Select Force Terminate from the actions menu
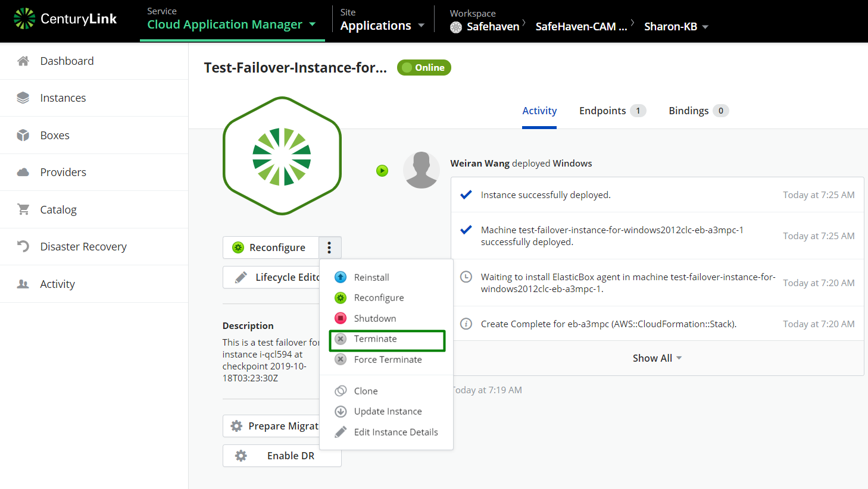Screen dimensions: 868x489 pyautogui.click(x=386, y=359)
